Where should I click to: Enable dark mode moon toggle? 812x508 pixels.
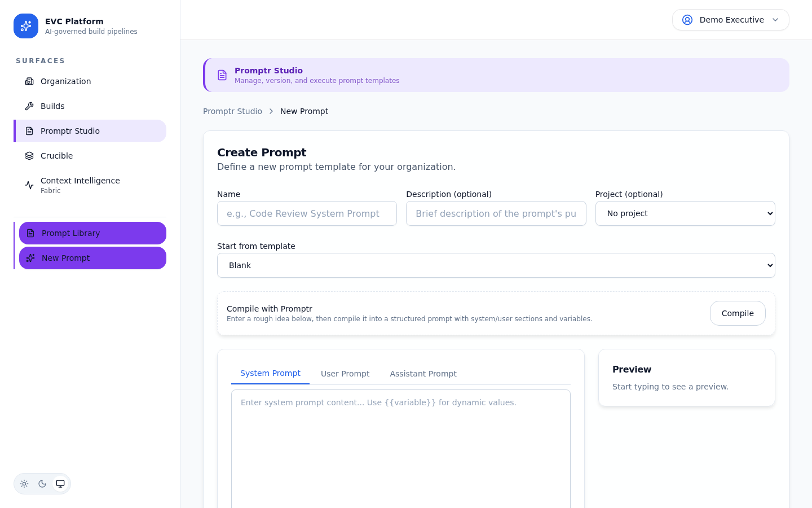click(x=42, y=484)
